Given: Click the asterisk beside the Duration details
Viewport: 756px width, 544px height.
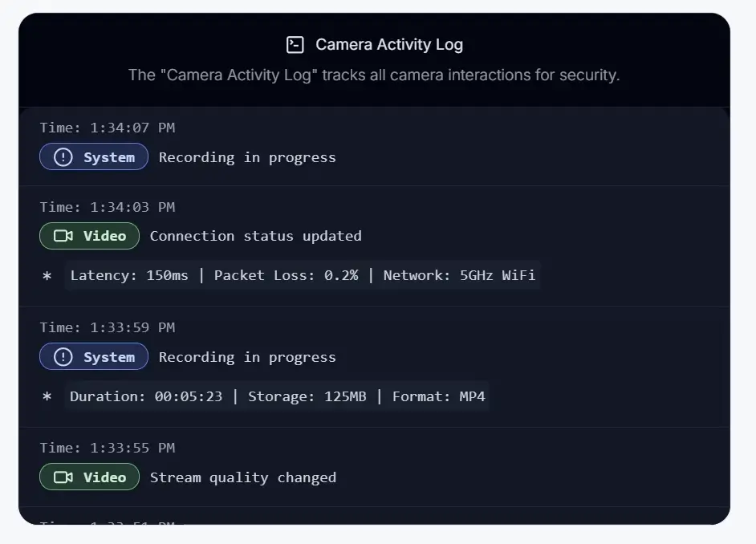Looking at the screenshot, I should pyautogui.click(x=47, y=396).
